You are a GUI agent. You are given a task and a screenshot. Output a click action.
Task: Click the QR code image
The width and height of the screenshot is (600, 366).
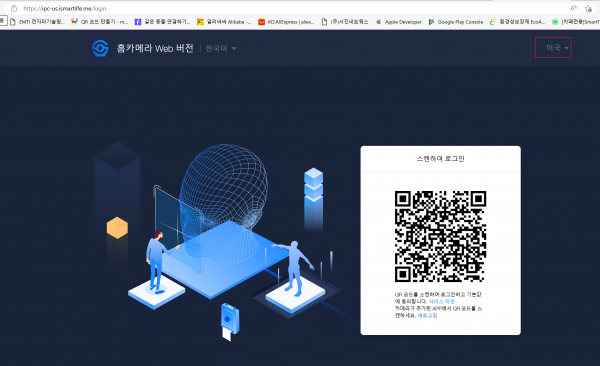pos(440,237)
